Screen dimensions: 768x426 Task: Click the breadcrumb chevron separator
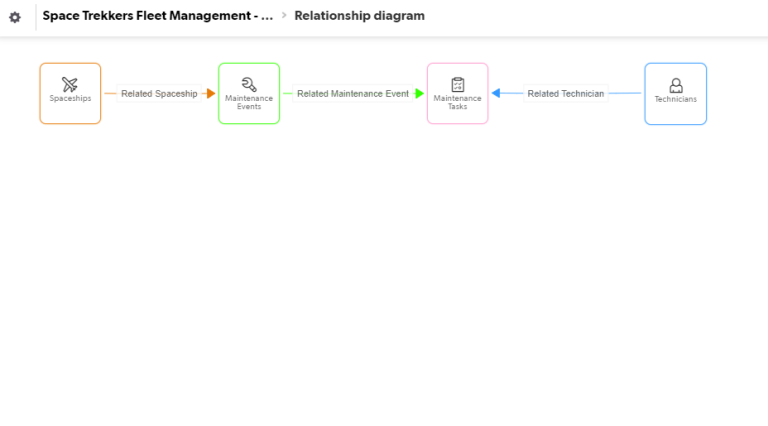point(284,16)
